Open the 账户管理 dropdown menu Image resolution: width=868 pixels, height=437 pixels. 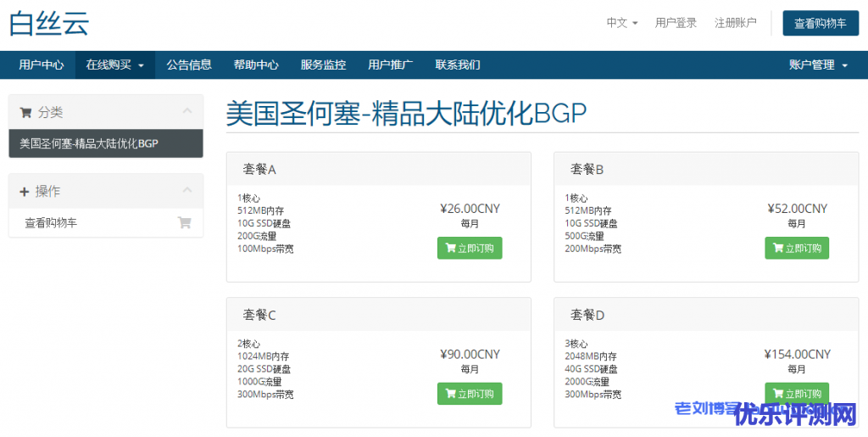coord(818,64)
